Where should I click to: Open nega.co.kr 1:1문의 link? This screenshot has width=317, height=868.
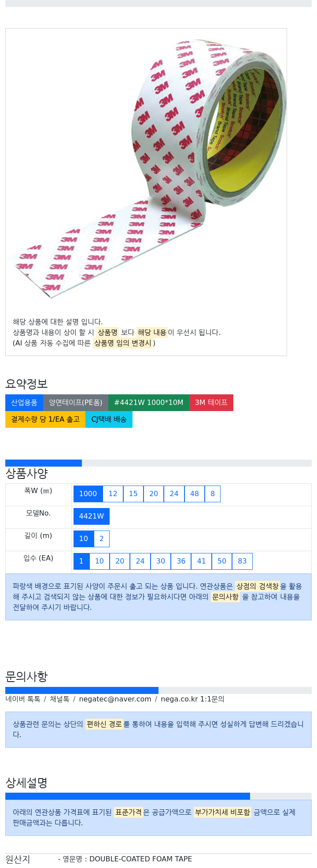click(192, 699)
